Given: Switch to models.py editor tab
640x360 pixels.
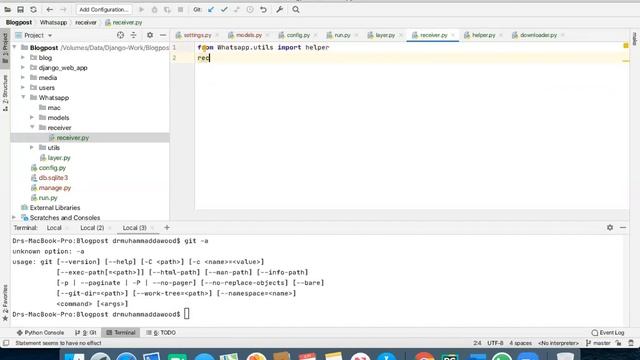Looking at the screenshot, I should [x=248, y=35].
